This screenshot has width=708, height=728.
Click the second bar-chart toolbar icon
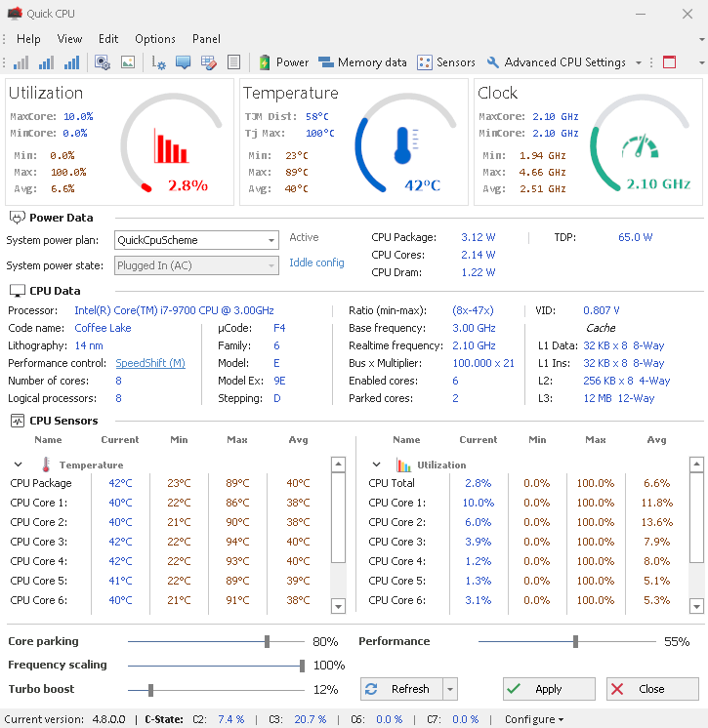46,62
